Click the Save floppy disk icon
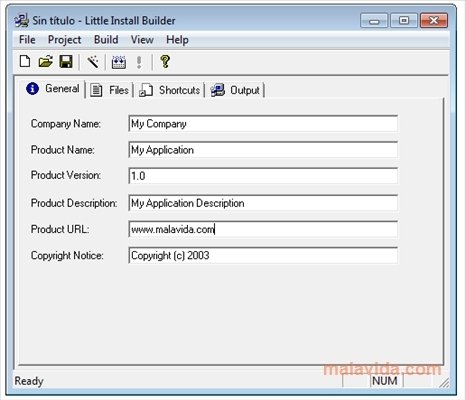This screenshot has height=400, width=465. pos(66,62)
